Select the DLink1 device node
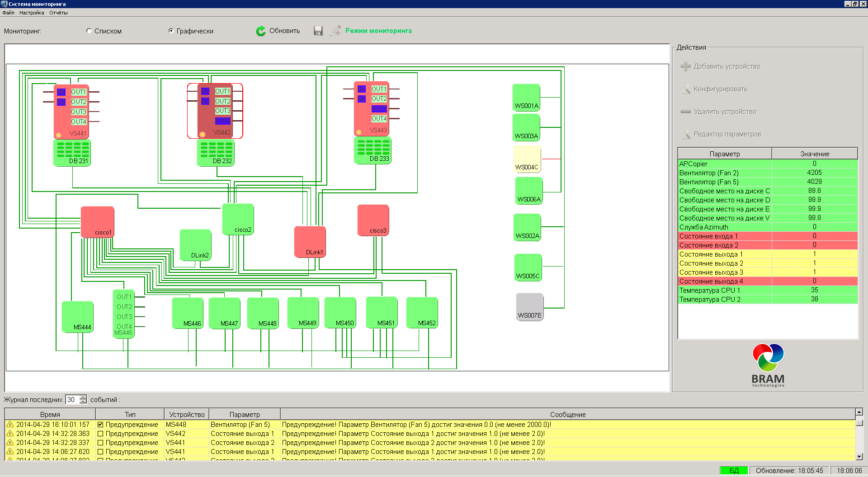 coord(310,242)
